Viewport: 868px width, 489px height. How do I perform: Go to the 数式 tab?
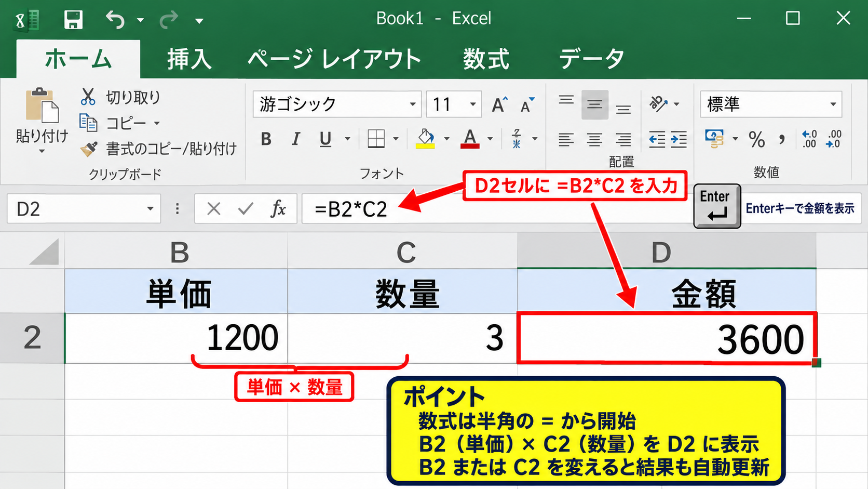pos(486,59)
